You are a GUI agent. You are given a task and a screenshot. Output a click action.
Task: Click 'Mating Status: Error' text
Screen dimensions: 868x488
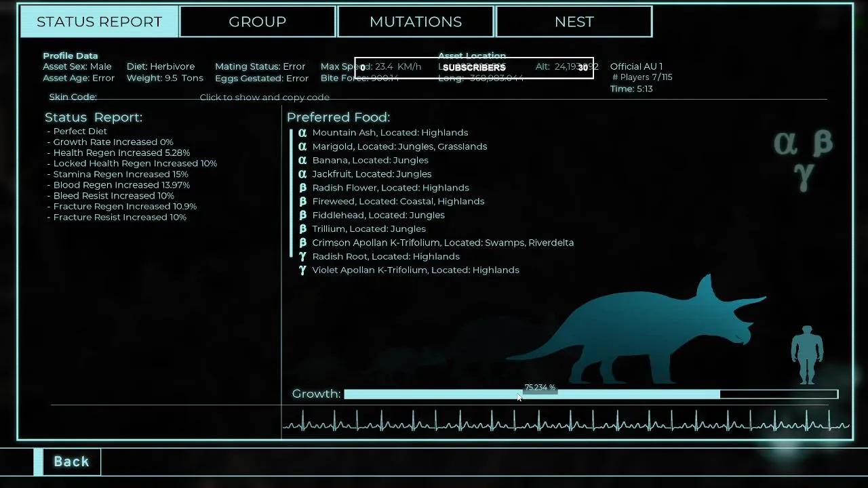[260, 67]
